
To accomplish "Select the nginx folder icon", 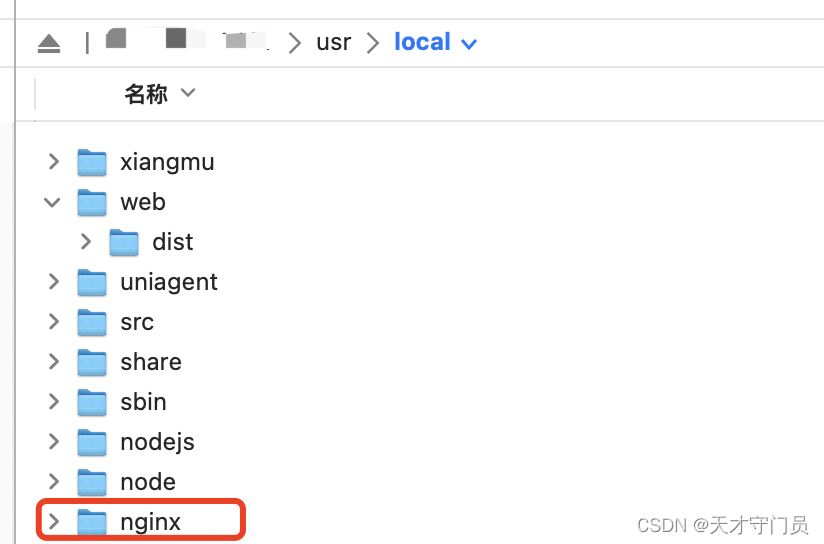I will (92, 522).
